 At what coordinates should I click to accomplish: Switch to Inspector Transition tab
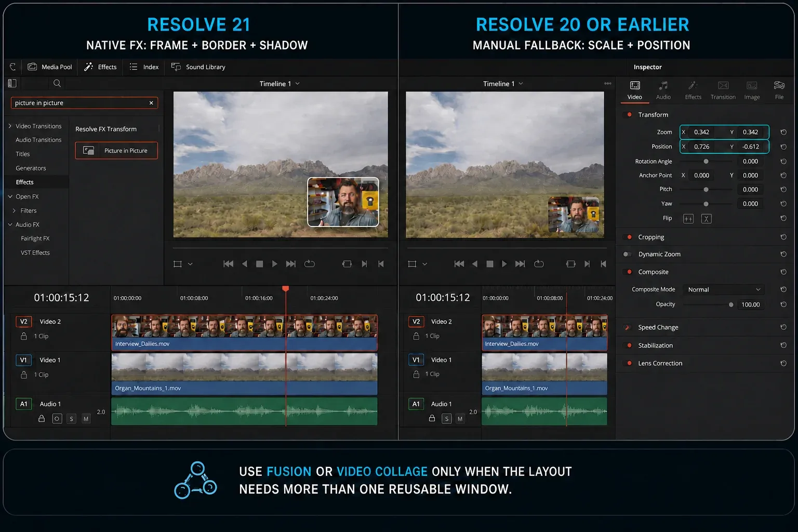click(x=723, y=90)
